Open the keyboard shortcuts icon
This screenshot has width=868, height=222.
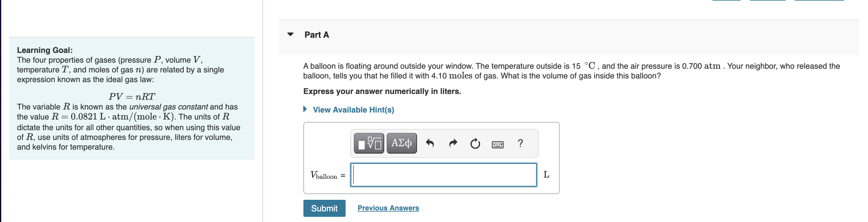498,145
